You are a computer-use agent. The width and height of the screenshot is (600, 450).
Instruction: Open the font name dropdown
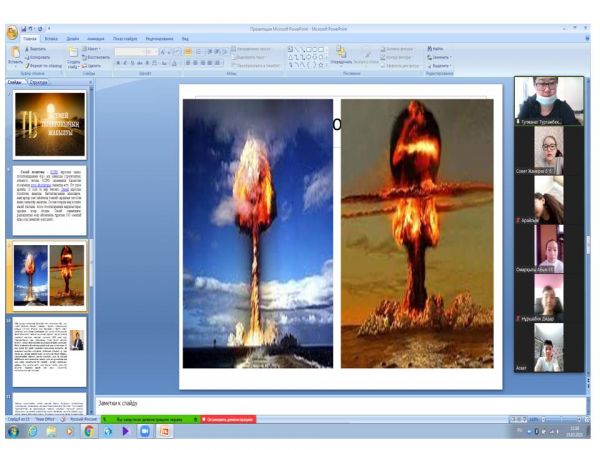146,51
